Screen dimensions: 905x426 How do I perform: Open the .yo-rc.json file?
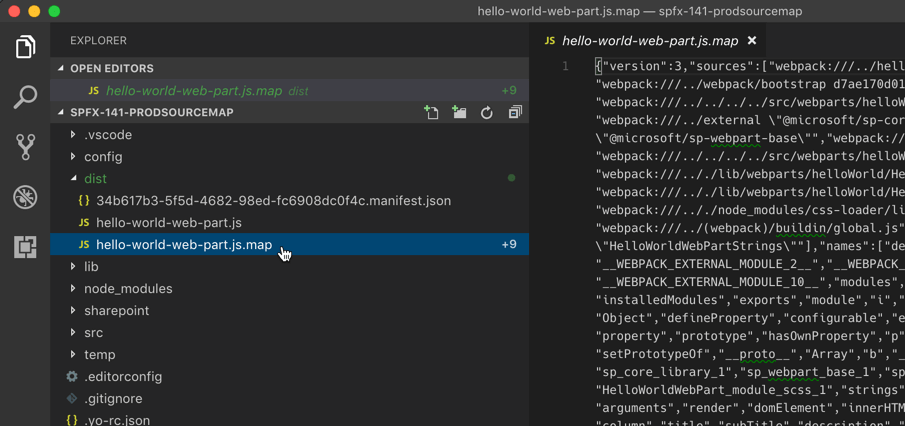[x=289, y=420]
